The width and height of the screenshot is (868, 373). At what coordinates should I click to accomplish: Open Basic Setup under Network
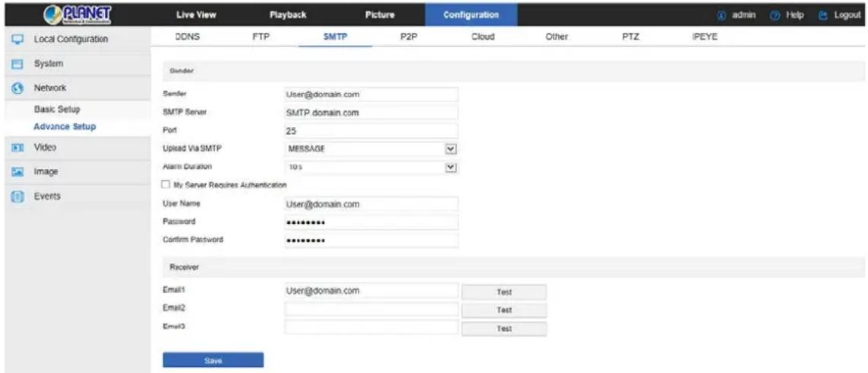click(56, 108)
